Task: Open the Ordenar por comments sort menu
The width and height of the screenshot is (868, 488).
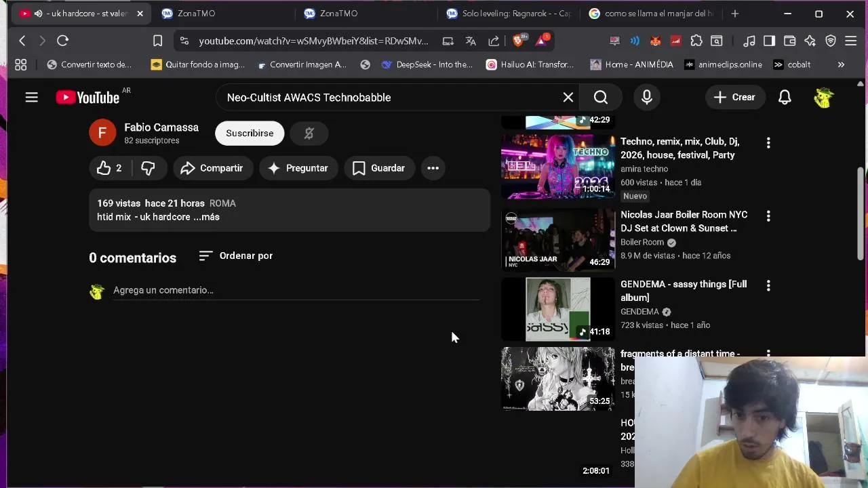Action: (x=236, y=256)
